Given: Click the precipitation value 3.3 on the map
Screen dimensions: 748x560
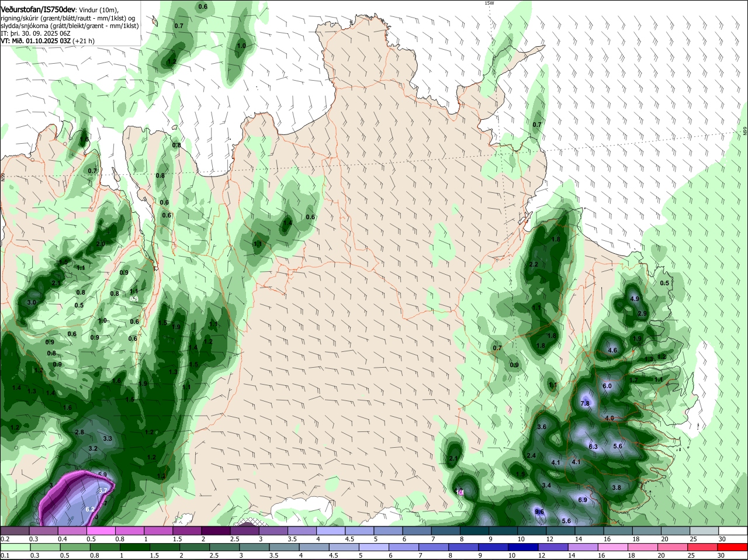Looking at the screenshot, I should coord(108,438).
